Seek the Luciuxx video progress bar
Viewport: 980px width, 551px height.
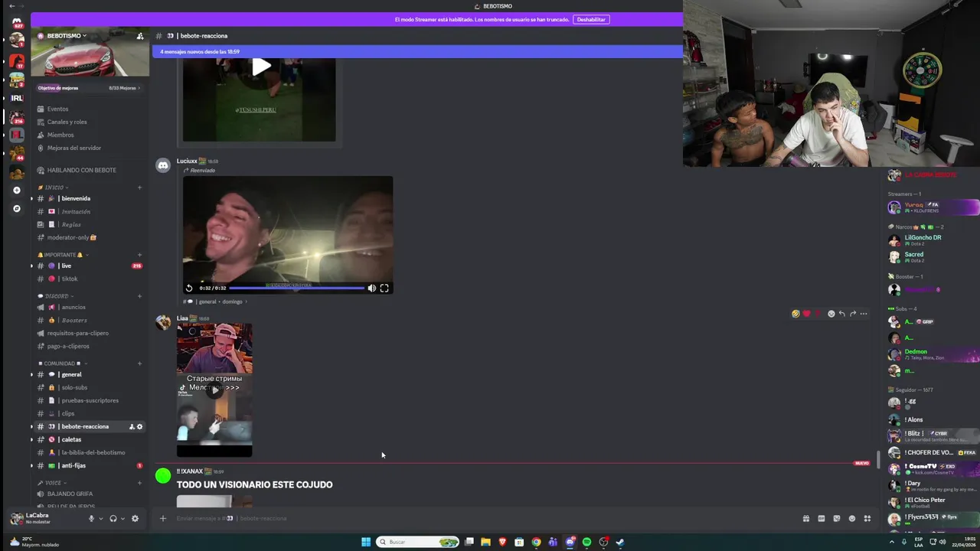click(297, 288)
